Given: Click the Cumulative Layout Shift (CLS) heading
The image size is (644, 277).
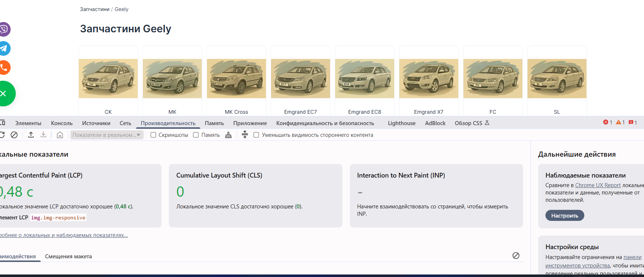Looking at the screenshot, I should coord(219,175).
